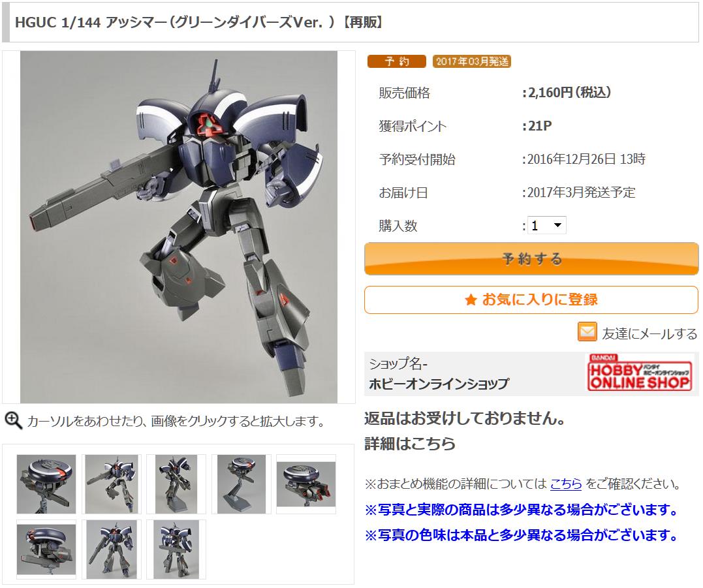The width and height of the screenshot is (703, 588).
Task: Select last thumbnail in bottom row
Action: [x=176, y=549]
